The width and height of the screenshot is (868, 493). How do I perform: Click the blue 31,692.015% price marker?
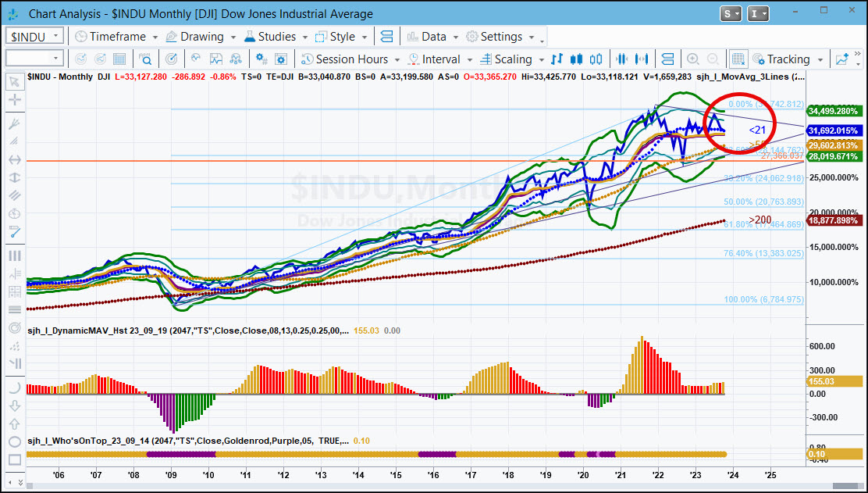click(x=834, y=130)
